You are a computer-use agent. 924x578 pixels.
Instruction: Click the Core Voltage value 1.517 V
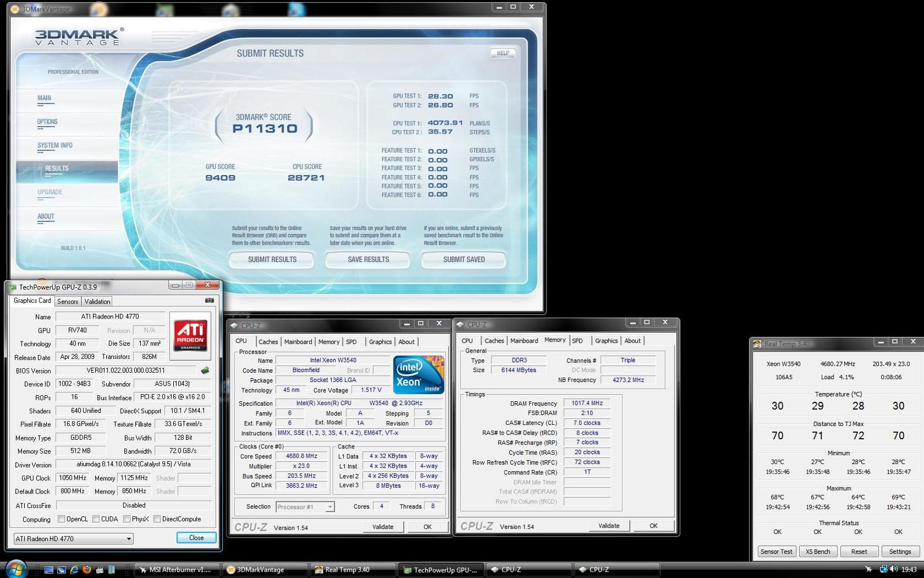(371, 390)
